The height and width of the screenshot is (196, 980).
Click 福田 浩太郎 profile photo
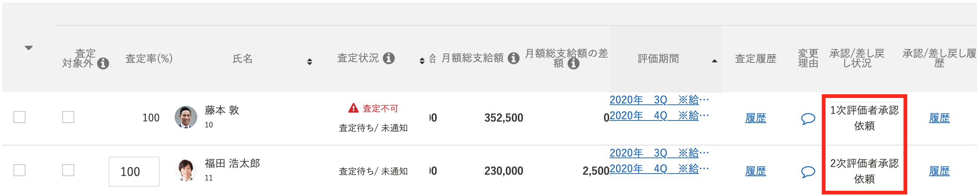click(x=186, y=170)
